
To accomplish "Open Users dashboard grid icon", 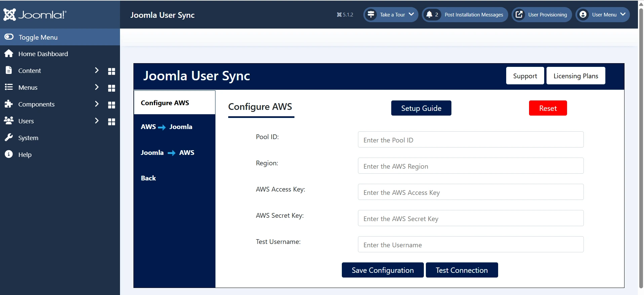I will tap(112, 122).
